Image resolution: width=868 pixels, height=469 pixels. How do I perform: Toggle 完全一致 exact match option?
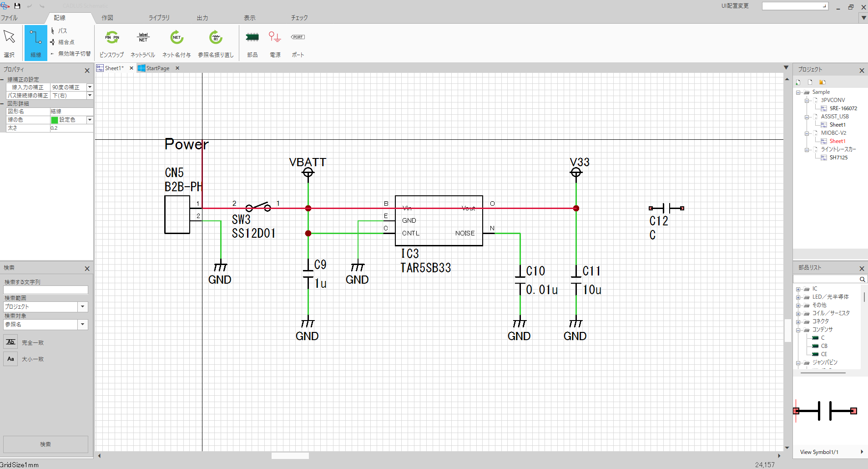click(x=11, y=342)
